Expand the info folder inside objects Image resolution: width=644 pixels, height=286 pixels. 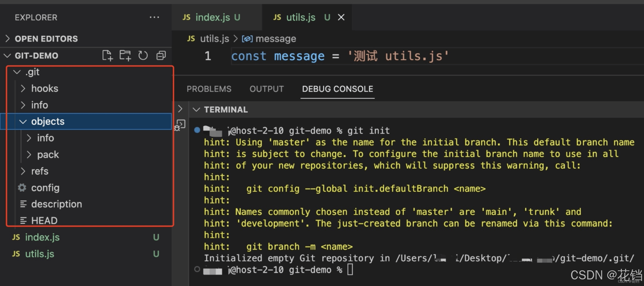[29, 138]
